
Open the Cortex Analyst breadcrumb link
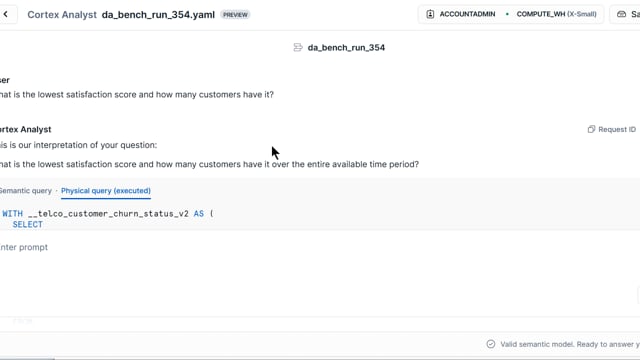[x=62, y=15]
